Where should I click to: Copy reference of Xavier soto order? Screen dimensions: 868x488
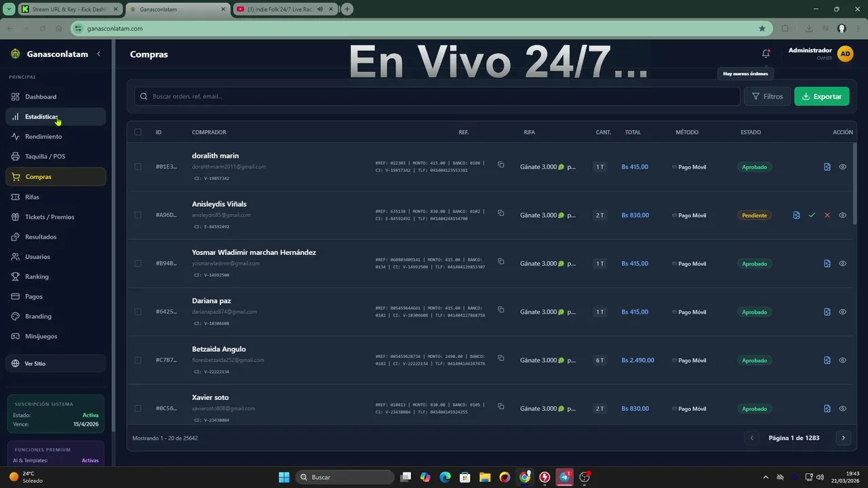click(x=500, y=407)
